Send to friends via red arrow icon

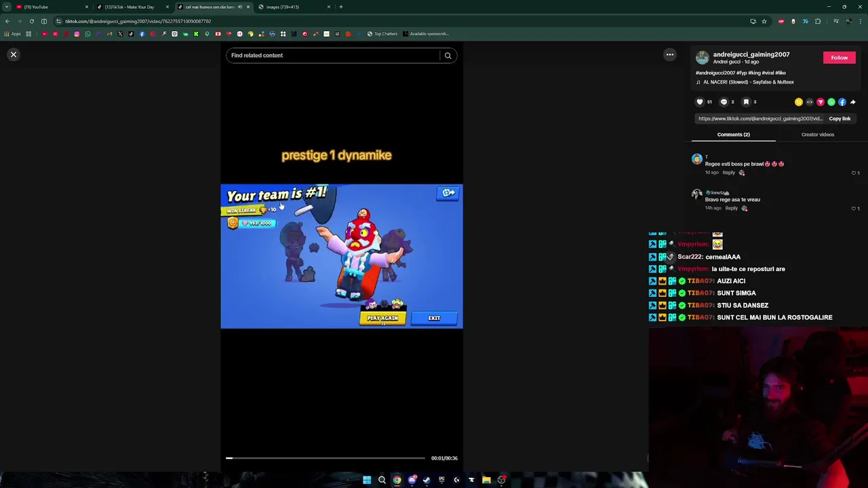click(x=820, y=102)
